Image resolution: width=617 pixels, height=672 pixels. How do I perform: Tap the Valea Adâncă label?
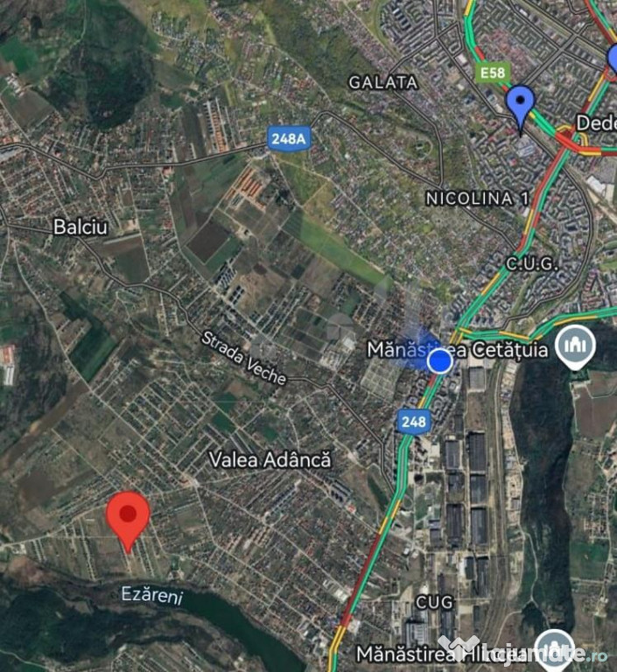click(270, 459)
